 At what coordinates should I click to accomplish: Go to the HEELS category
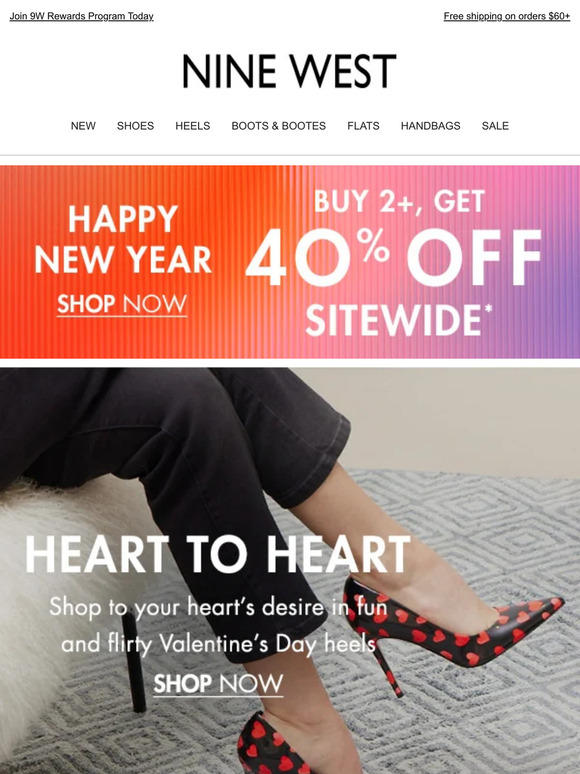click(193, 126)
